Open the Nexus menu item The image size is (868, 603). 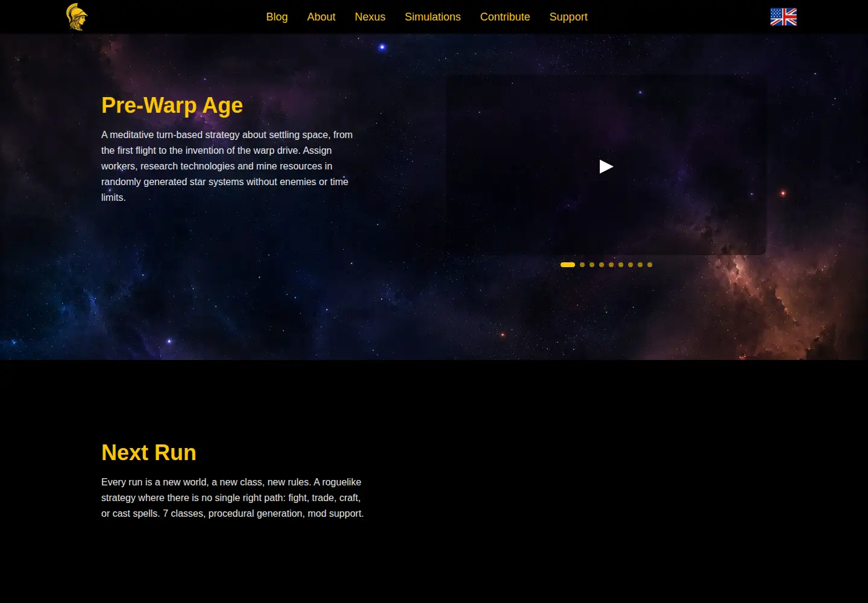point(370,17)
